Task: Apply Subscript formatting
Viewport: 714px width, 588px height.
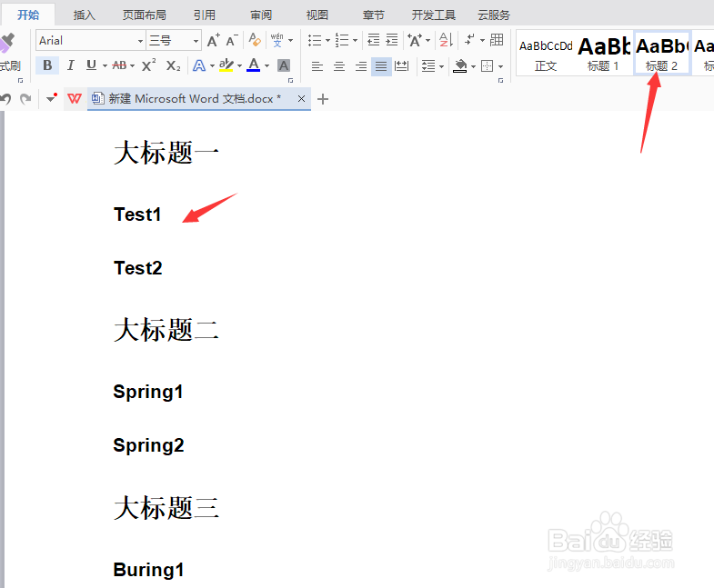Action: point(173,66)
